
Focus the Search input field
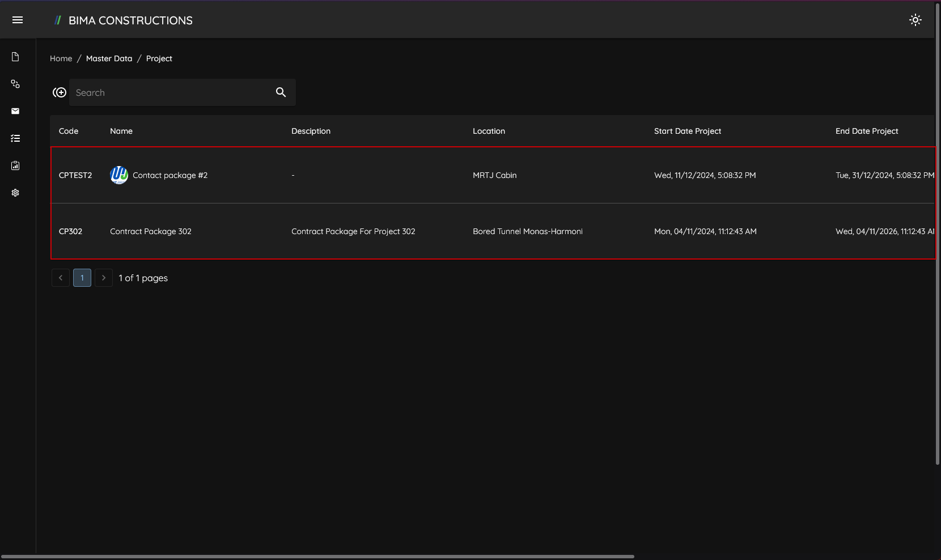click(170, 92)
